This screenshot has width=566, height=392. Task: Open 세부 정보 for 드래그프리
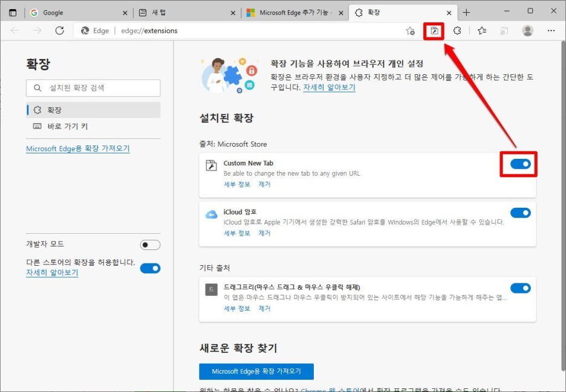tap(237, 308)
